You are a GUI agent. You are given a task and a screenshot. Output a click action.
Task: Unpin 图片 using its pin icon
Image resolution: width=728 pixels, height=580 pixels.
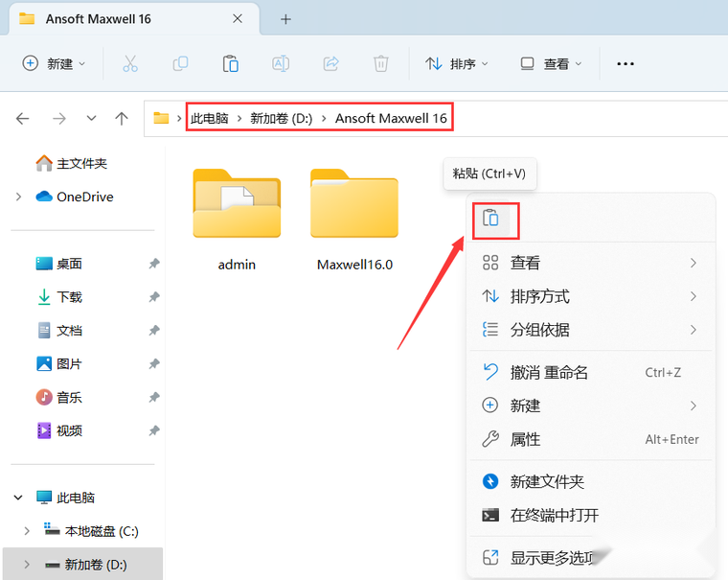coord(154,364)
